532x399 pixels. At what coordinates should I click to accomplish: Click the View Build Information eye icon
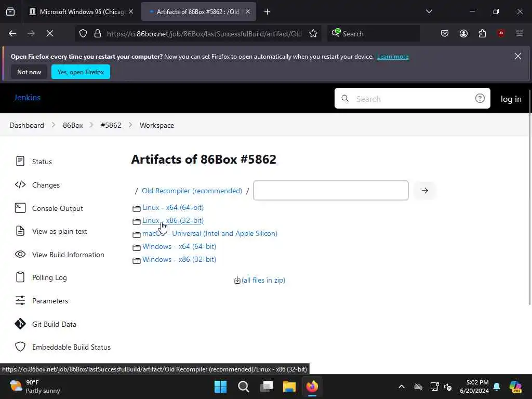click(20, 254)
